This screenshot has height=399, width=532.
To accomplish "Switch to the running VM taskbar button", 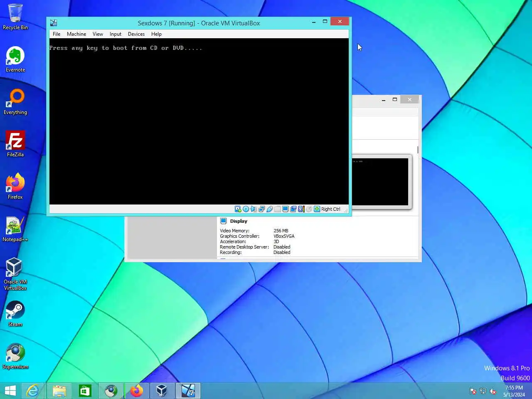I will click(x=188, y=391).
